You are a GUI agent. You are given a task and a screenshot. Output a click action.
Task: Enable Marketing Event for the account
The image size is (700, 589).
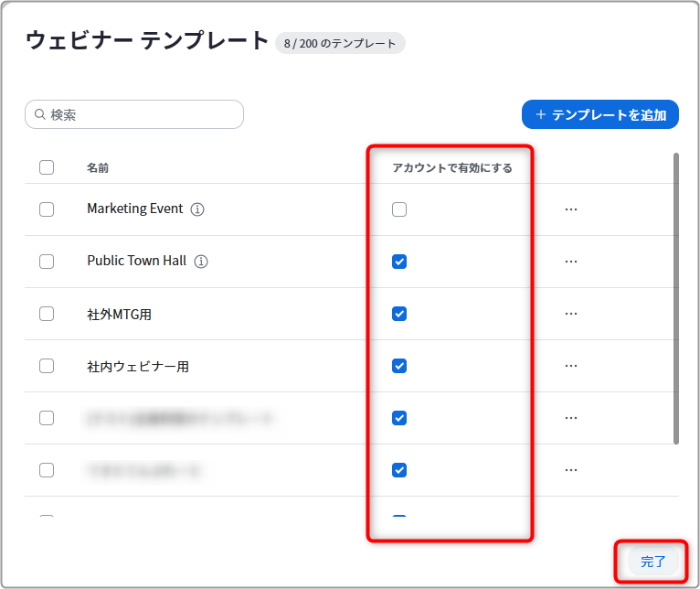399,209
